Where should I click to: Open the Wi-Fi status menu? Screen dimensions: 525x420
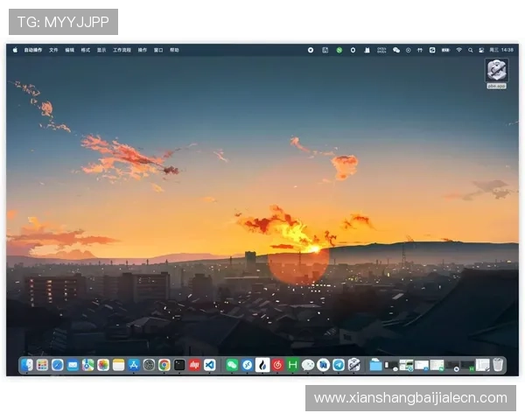[x=458, y=50]
